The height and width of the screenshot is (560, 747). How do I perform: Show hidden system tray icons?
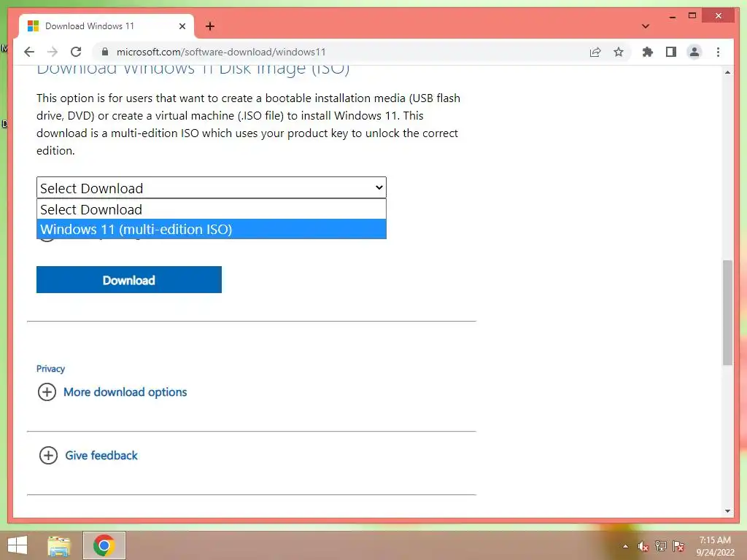(x=625, y=546)
